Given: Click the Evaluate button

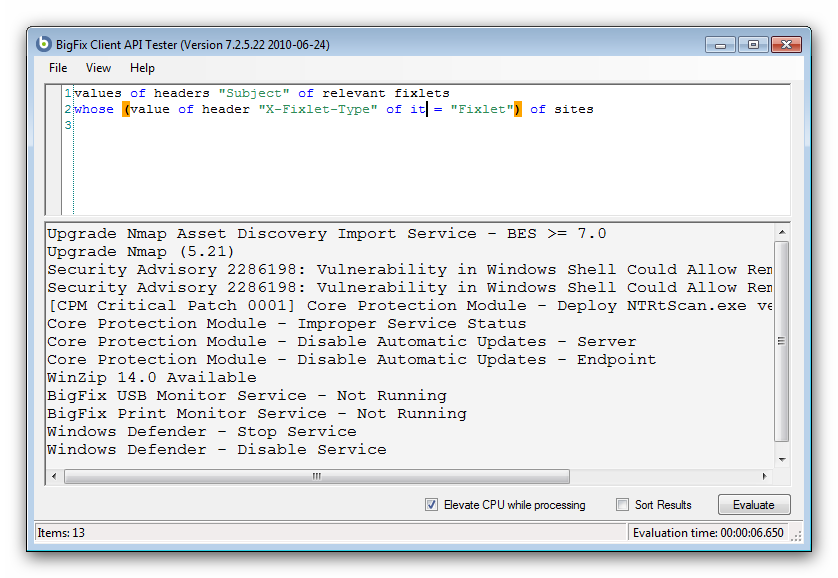Looking at the screenshot, I should [x=754, y=505].
